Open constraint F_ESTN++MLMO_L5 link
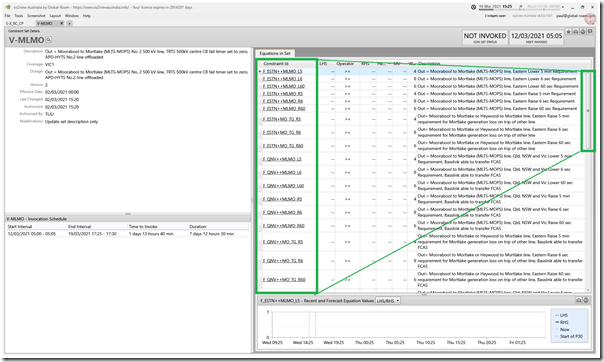 tap(282, 72)
